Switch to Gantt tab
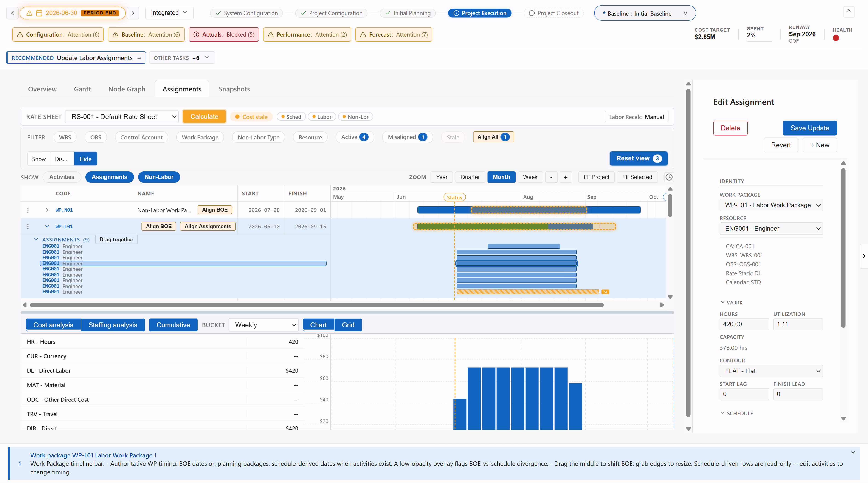Image resolution: width=868 pixels, height=483 pixels. click(x=82, y=89)
